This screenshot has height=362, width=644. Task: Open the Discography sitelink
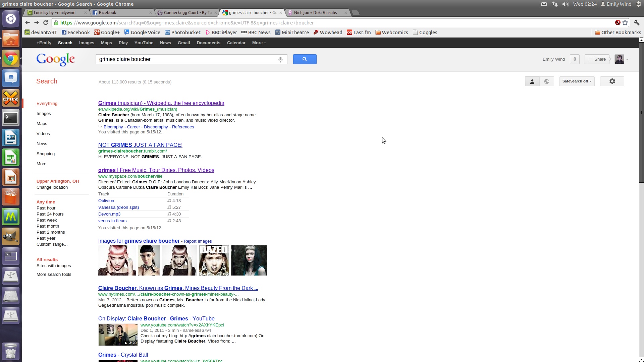[x=156, y=127]
